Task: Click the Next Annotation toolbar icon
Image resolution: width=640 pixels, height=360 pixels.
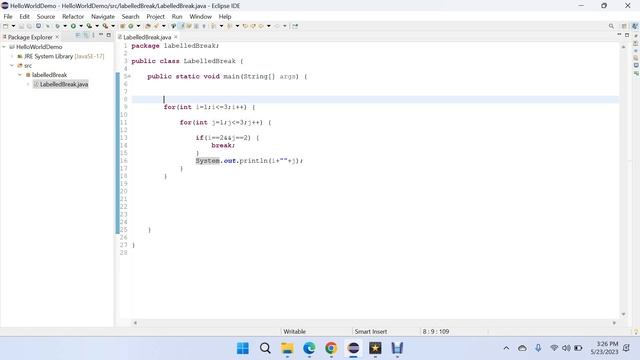Action: pos(213,26)
